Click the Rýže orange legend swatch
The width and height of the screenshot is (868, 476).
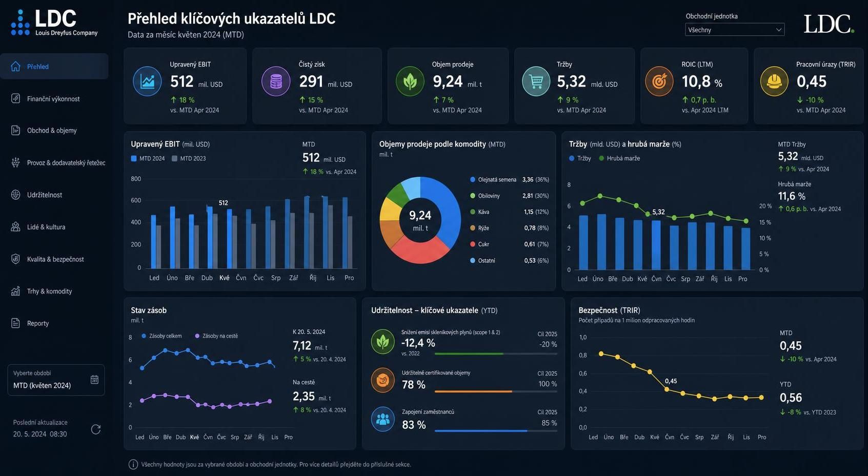pos(473,228)
